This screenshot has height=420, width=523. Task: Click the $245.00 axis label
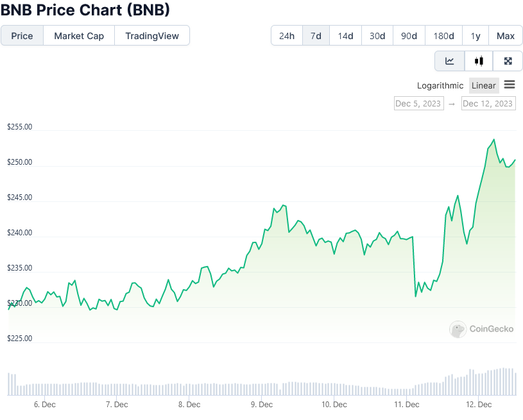pos(20,197)
